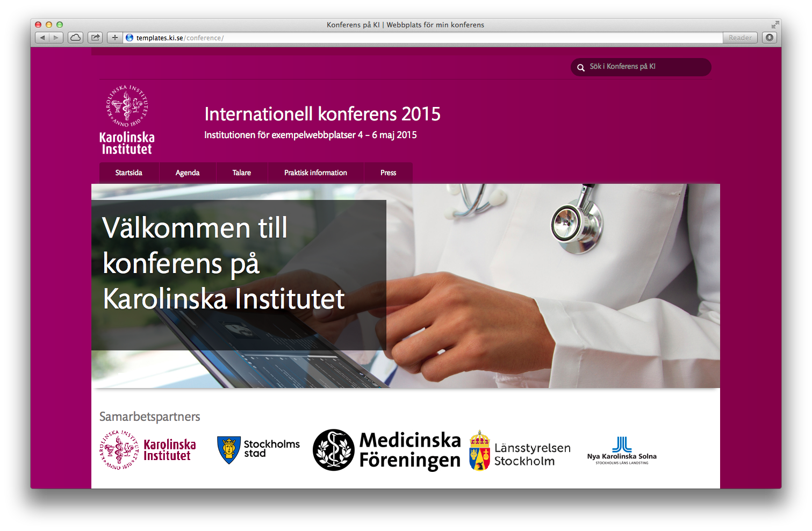Click the Internationell konferens 2015 title
The width and height of the screenshot is (812, 531).
(x=322, y=114)
